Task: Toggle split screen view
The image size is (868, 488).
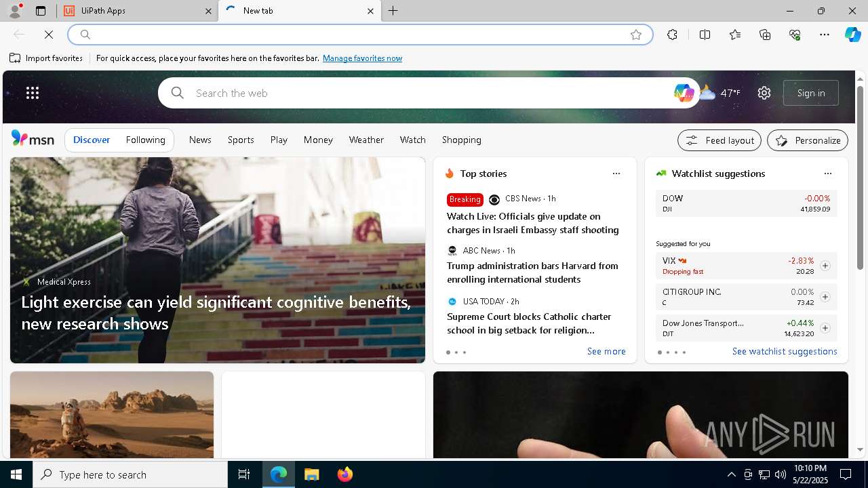Action: pos(705,35)
